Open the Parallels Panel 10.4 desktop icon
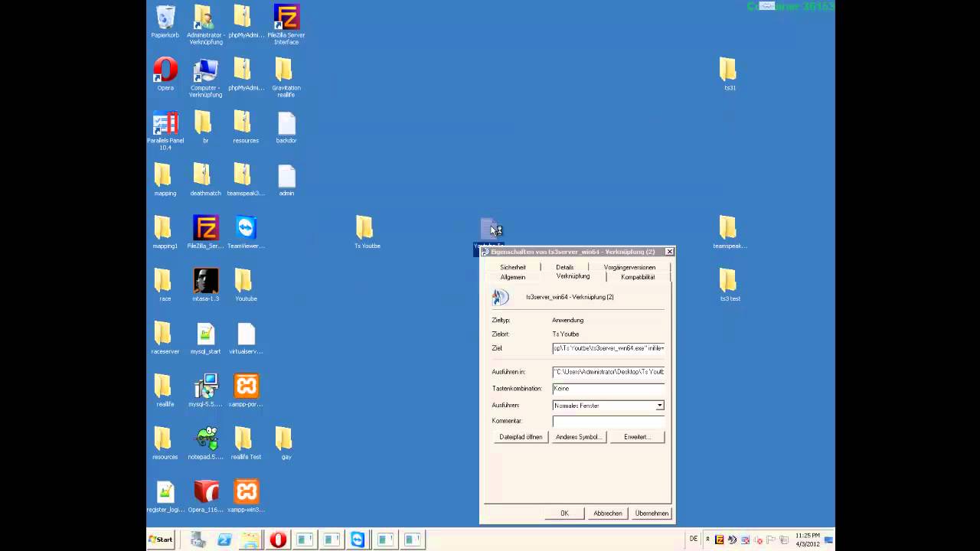 click(165, 124)
